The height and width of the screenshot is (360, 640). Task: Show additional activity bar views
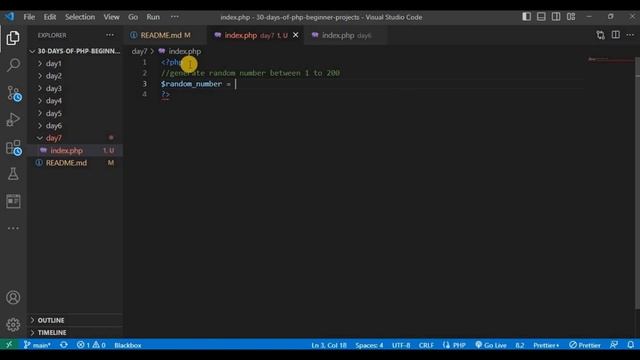pos(13,228)
